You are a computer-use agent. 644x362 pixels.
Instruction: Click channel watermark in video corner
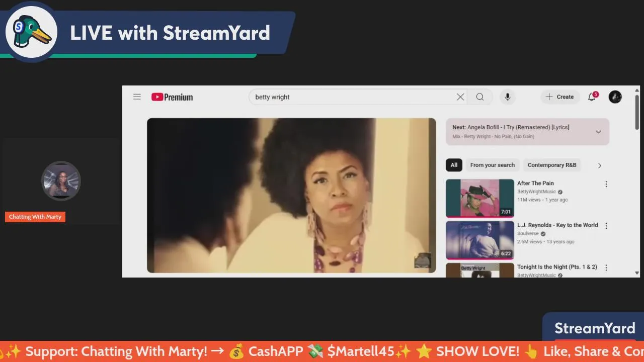coord(423,260)
